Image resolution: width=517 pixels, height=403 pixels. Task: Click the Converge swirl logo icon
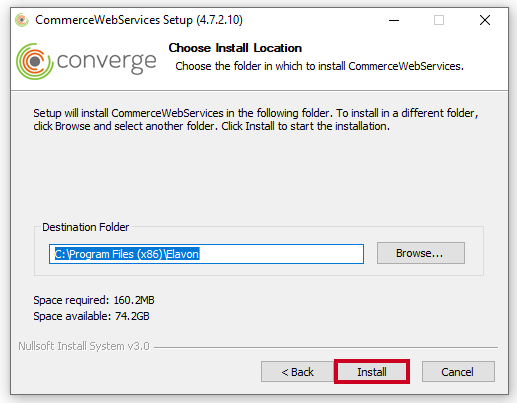[x=35, y=61]
